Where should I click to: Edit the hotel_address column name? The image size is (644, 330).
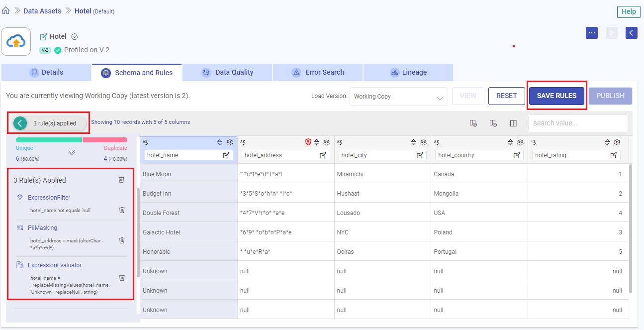(323, 155)
